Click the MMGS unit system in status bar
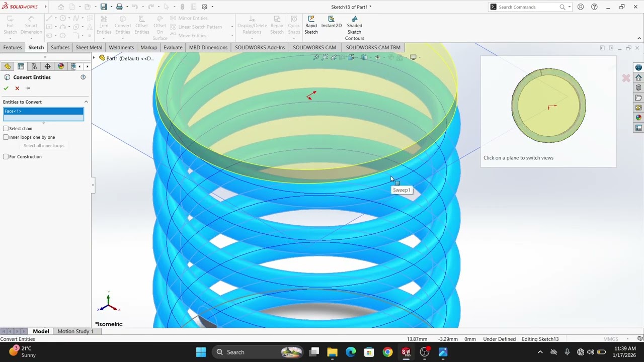The image size is (644, 362). pos(610,339)
